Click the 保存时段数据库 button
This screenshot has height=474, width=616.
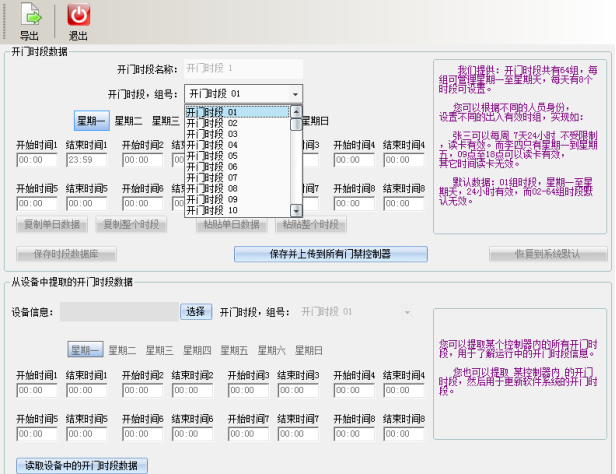(66, 254)
